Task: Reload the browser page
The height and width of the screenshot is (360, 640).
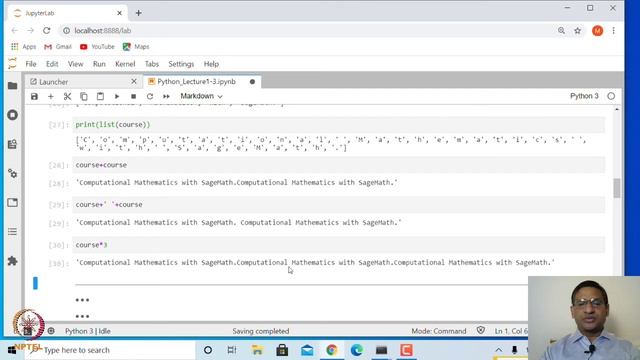Action: point(47,31)
